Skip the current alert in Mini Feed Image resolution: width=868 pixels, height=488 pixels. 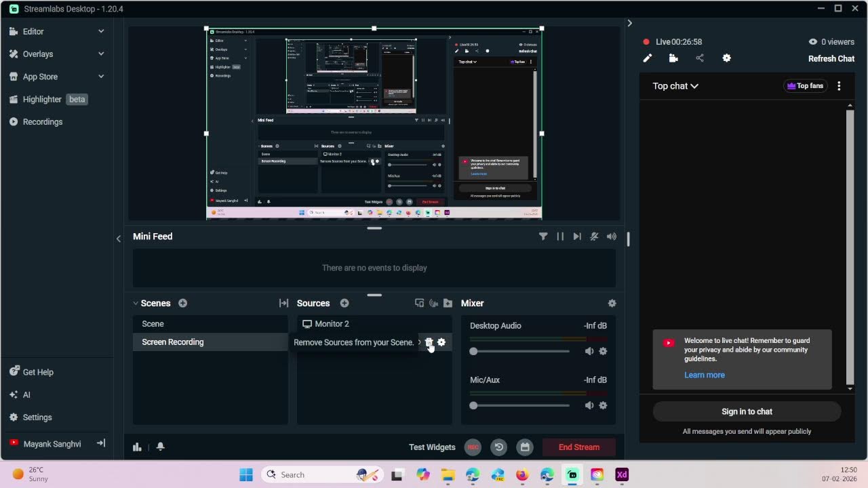coord(577,237)
